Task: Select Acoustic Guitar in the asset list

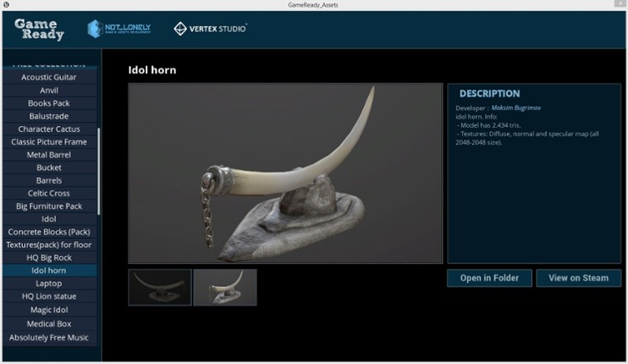Action: [x=48, y=77]
